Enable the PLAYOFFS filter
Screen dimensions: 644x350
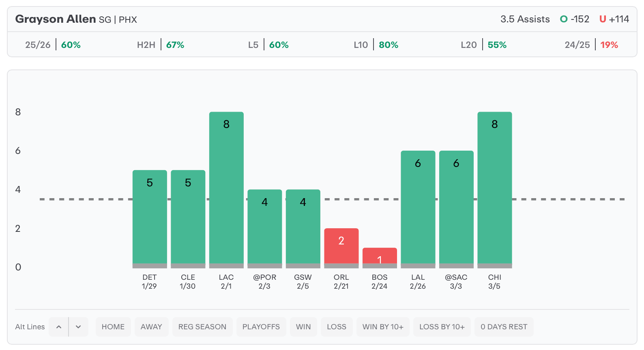point(261,327)
